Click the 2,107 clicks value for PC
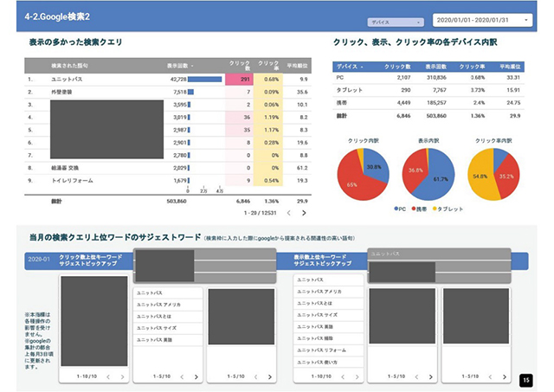 [403, 77]
